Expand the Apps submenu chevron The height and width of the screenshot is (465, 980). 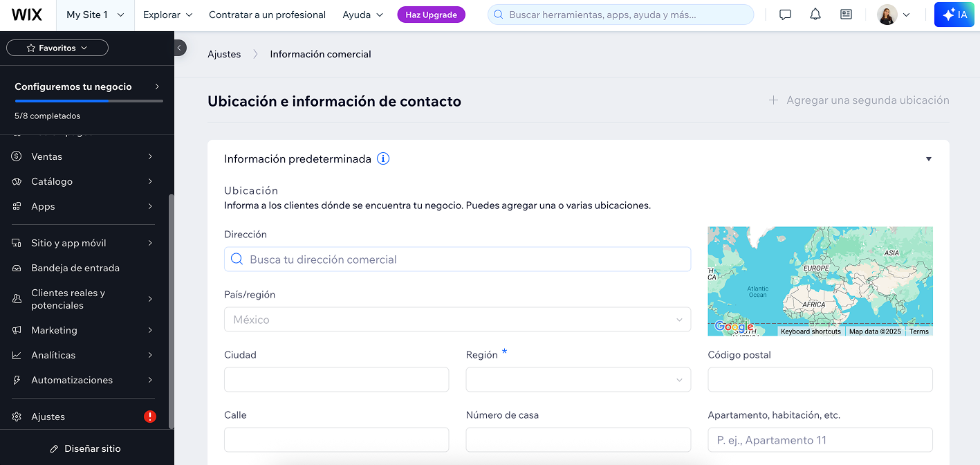pyautogui.click(x=150, y=206)
